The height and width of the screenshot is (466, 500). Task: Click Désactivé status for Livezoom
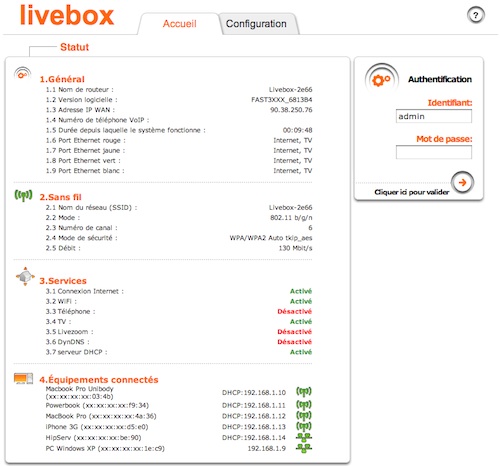[294, 332]
